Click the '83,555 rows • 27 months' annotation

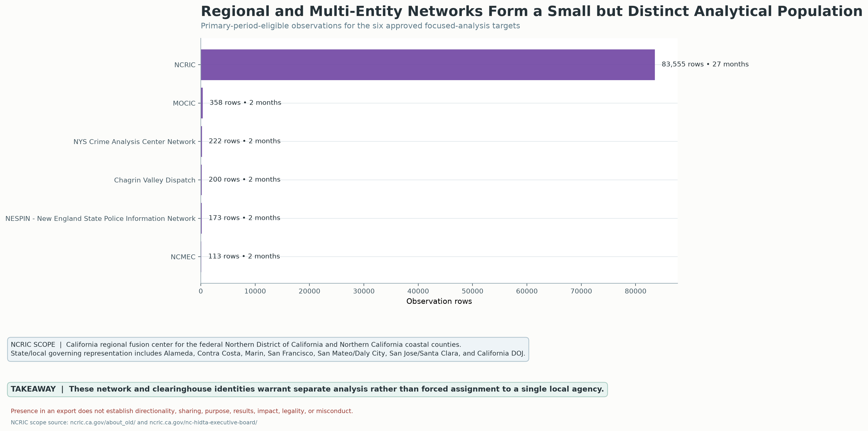click(705, 64)
